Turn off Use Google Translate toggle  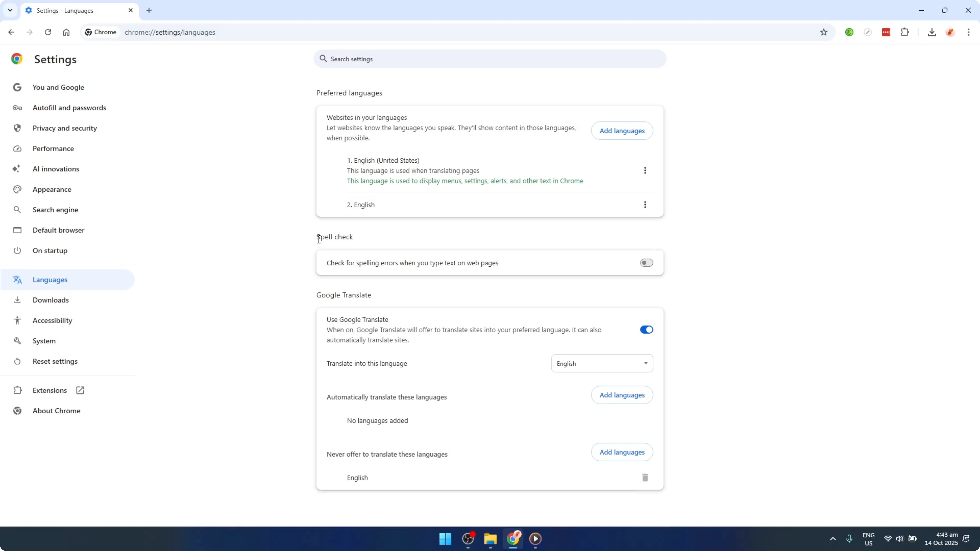click(x=646, y=330)
